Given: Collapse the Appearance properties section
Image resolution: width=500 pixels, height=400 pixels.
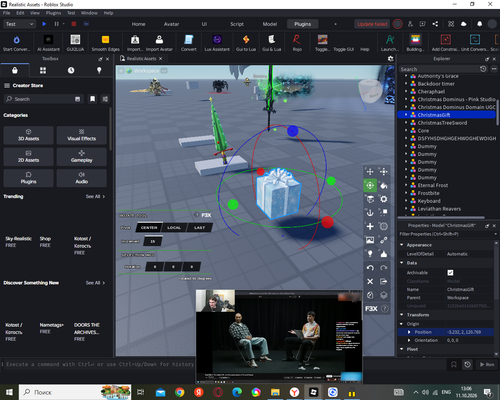Looking at the screenshot, I should pyautogui.click(x=402, y=245).
